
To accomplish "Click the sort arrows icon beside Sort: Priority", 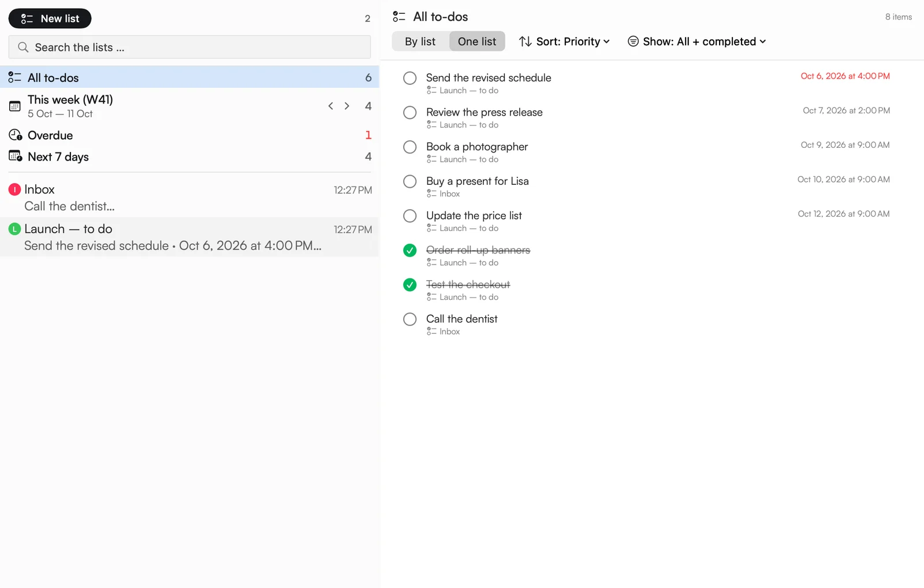I will 525,42.
